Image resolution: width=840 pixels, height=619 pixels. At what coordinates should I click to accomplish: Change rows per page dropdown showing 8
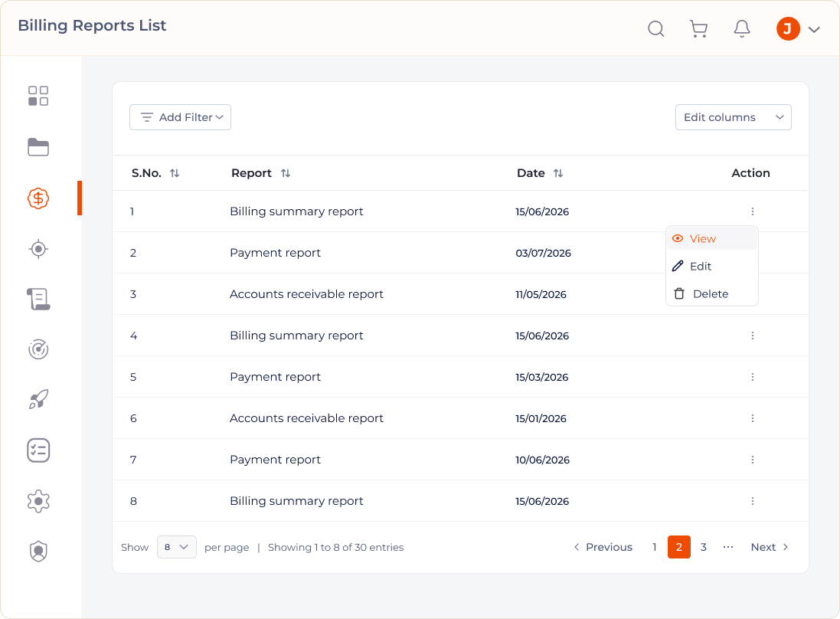176,547
